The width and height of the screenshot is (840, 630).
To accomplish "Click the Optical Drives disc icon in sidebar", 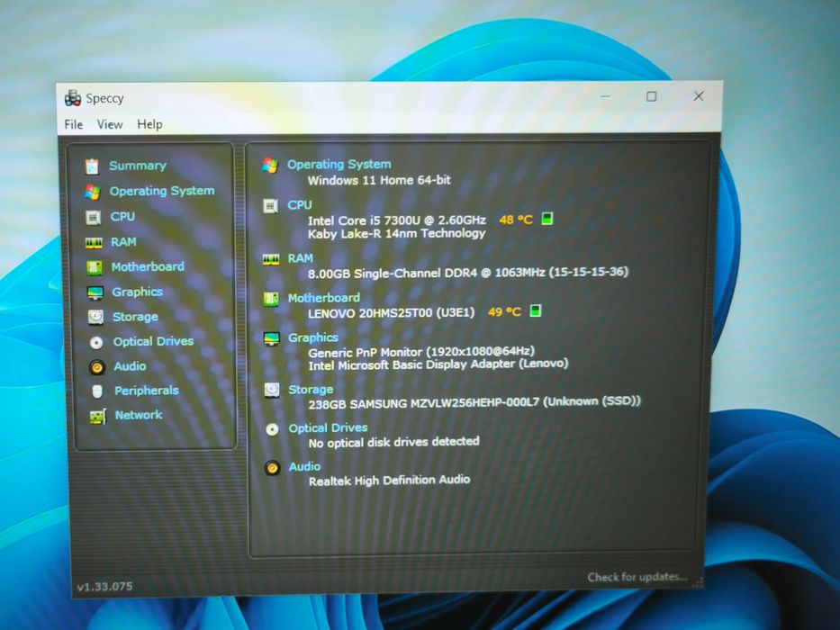I will [96, 342].
